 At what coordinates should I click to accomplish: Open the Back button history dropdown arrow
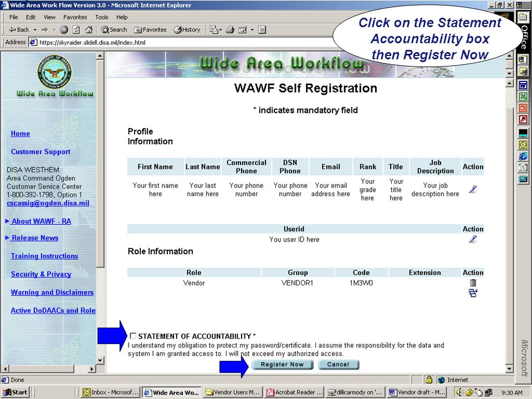point(35,30)
